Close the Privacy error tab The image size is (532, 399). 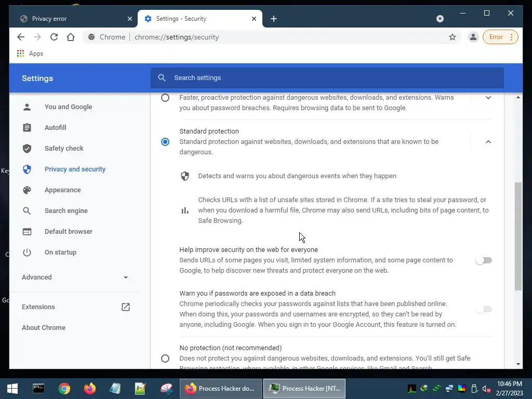[x=129, y=19]
